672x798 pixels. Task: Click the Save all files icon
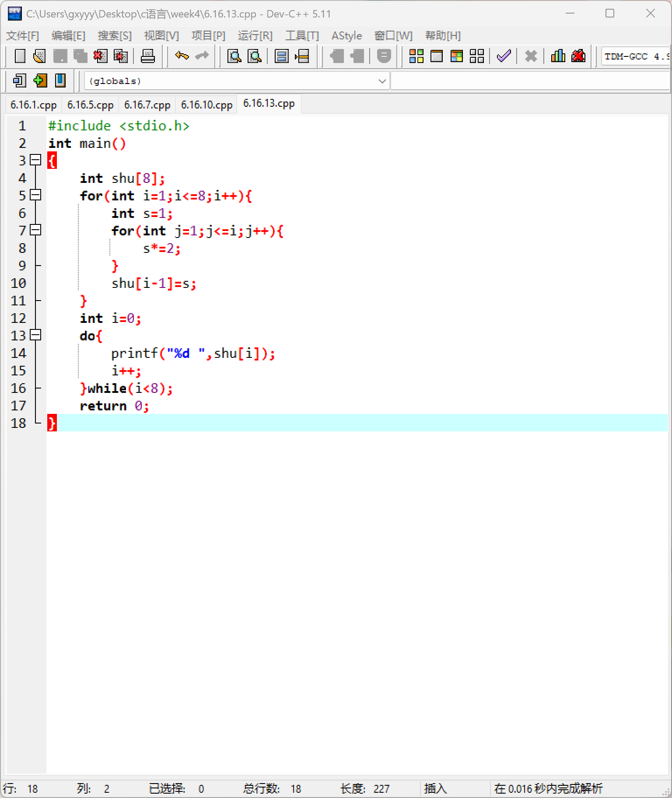80,56
